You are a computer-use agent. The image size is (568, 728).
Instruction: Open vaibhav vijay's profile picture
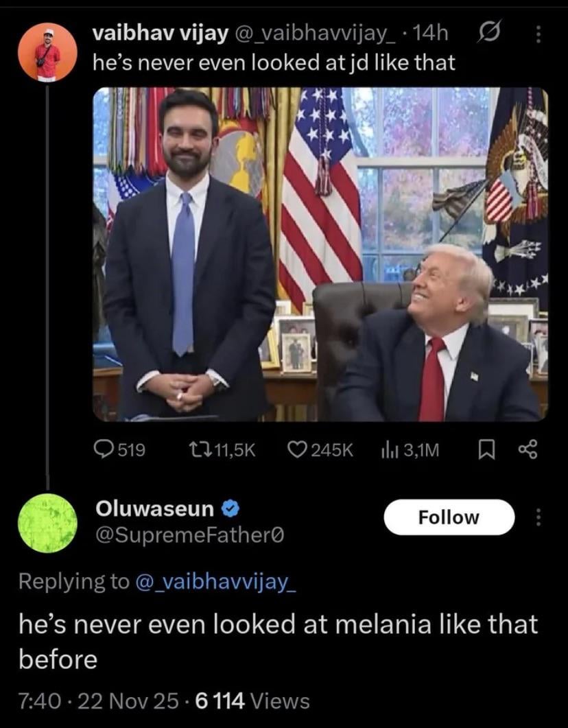coord(47,52)
